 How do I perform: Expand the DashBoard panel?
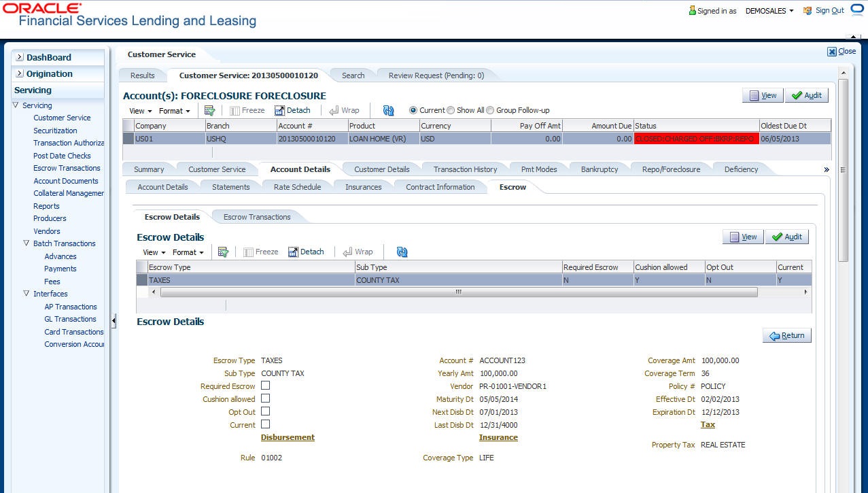coord(20,58)
